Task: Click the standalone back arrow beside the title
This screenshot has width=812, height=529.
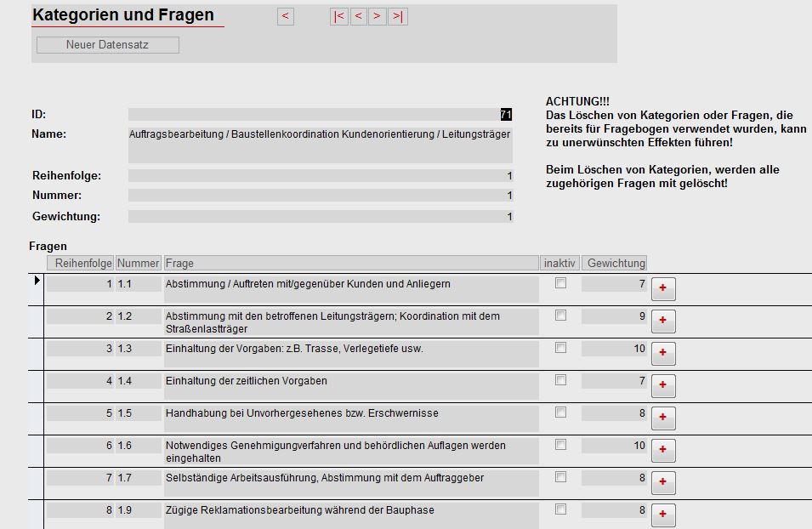Action: 285,16
